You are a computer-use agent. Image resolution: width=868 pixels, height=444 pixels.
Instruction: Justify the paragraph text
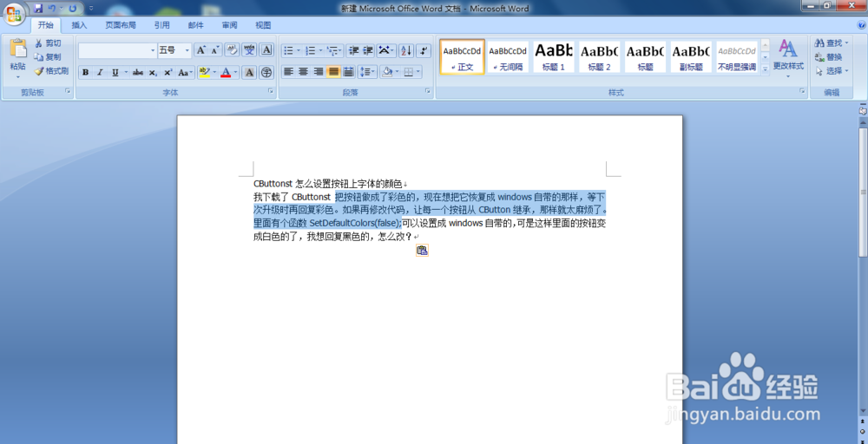[x=333, y=72]
